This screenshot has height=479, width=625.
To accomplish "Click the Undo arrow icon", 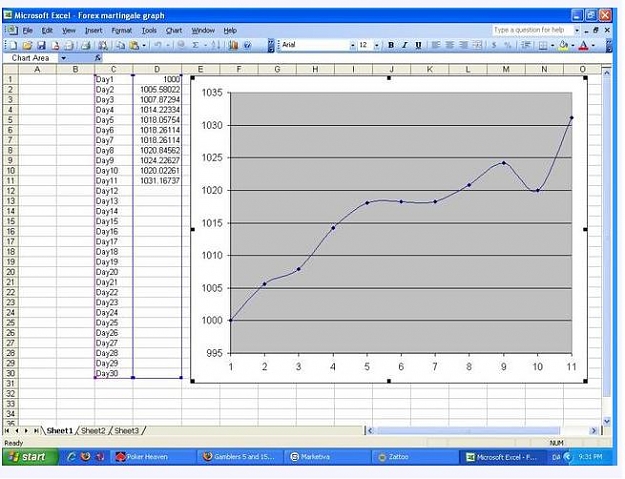I will (x=158, y=45).
